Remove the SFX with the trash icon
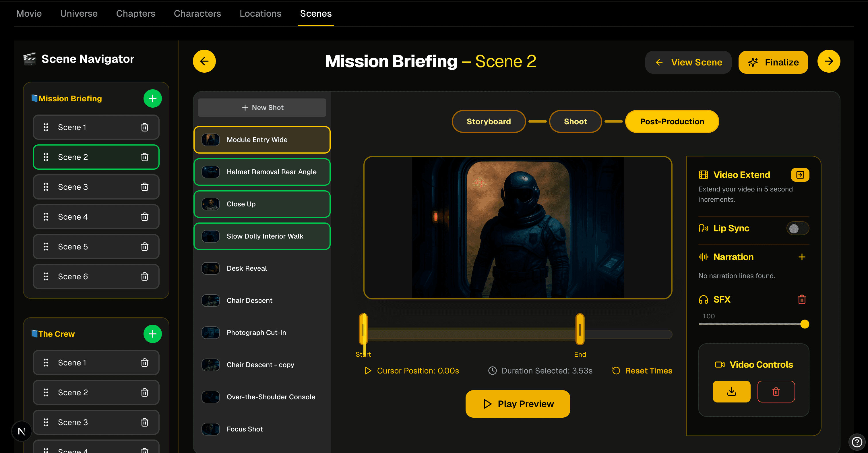The image size is (868, 453). click(x=802, y=300)
